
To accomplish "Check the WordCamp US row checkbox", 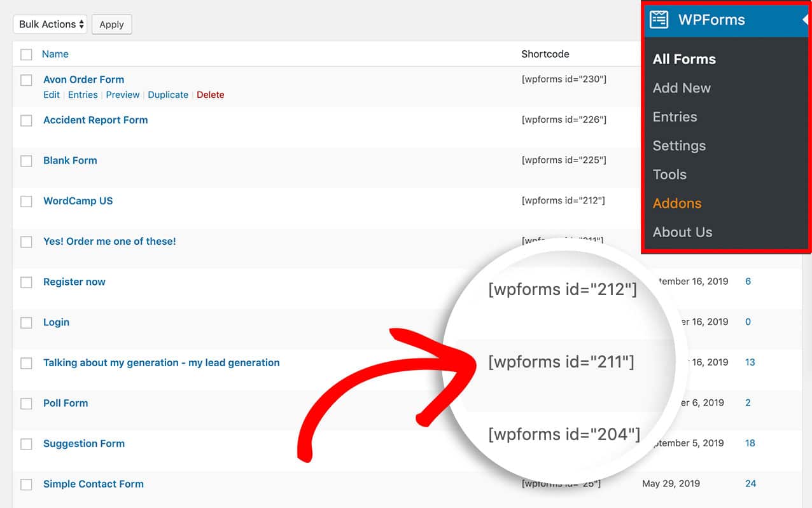I will tap(26, 202).
